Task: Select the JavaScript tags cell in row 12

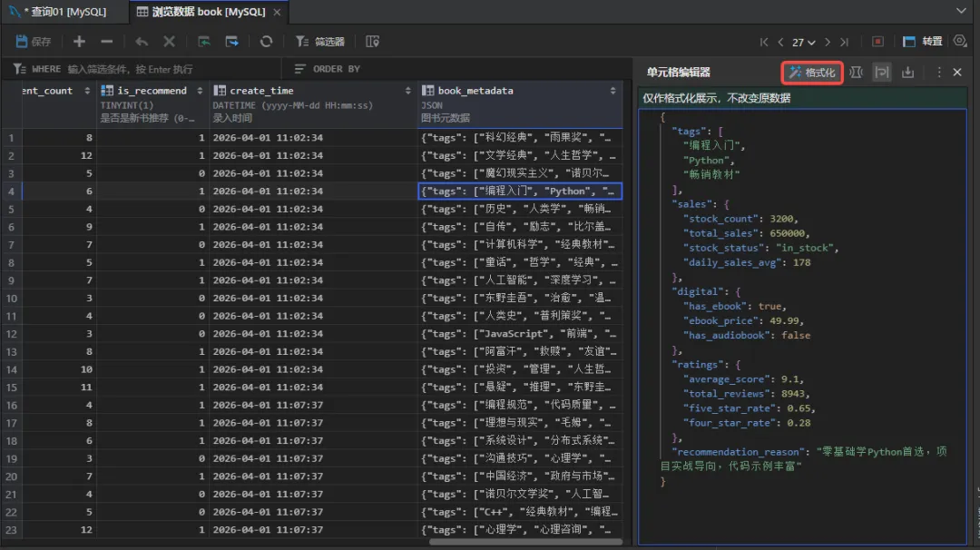Action: coord(520,334)
